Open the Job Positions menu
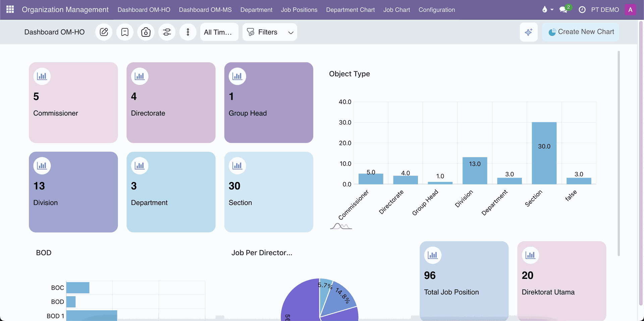The image size is (644, 321). tap(299, 10)
